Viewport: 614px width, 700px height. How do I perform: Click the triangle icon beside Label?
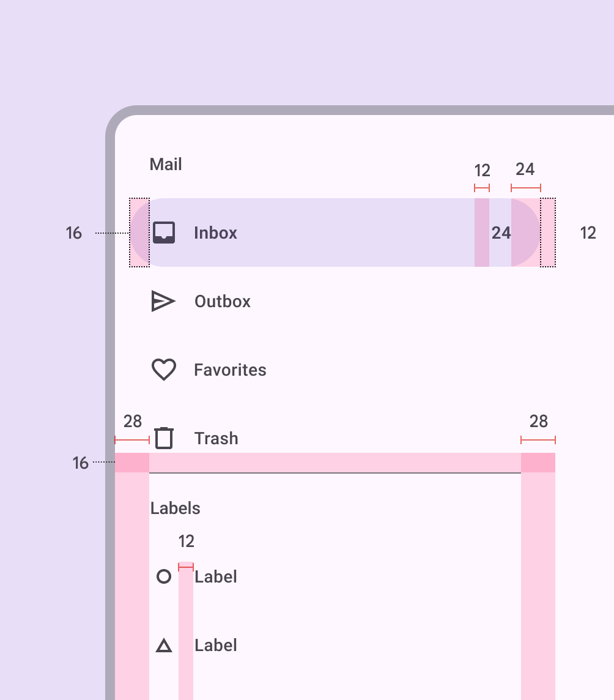pyautogui.click(x=164, y=645)
